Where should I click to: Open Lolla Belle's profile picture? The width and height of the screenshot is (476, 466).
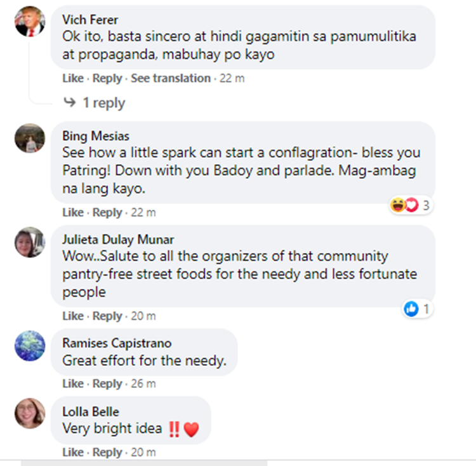pos(30,413)
